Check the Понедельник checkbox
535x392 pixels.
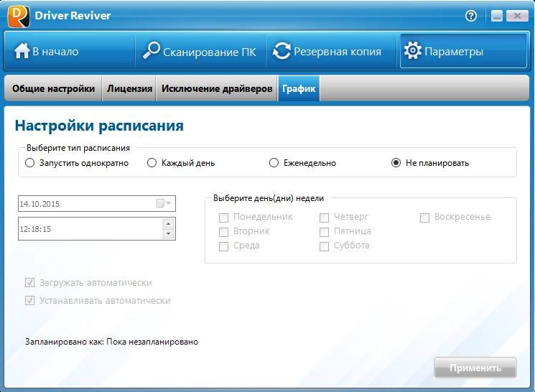223,218
